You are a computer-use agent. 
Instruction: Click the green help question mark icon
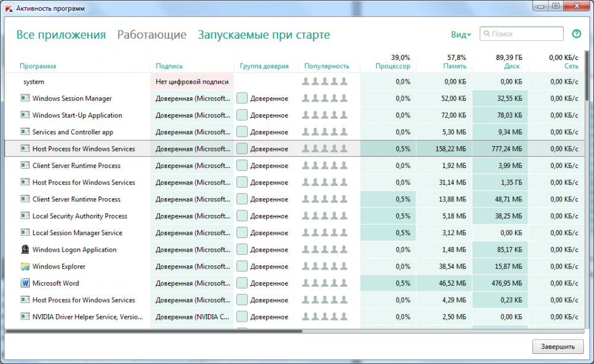(x=576, y=34)
